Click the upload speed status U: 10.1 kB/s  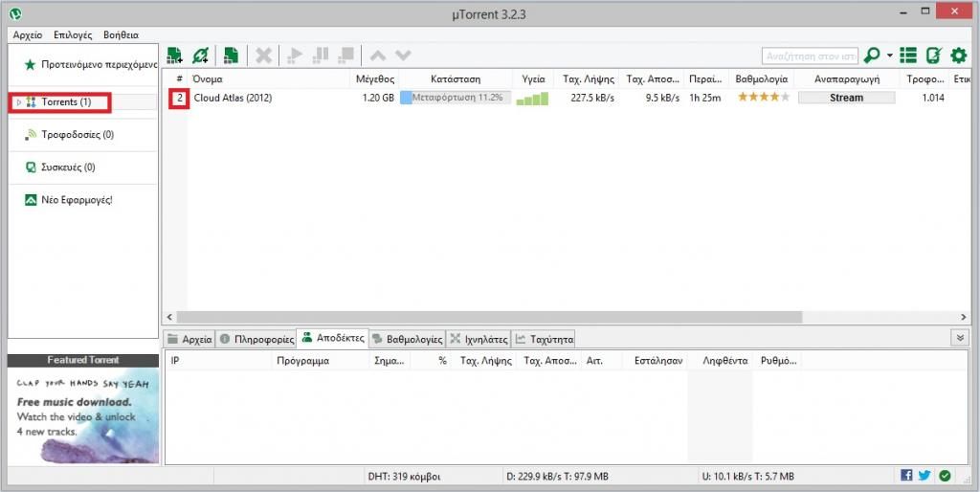pos(748,477)
